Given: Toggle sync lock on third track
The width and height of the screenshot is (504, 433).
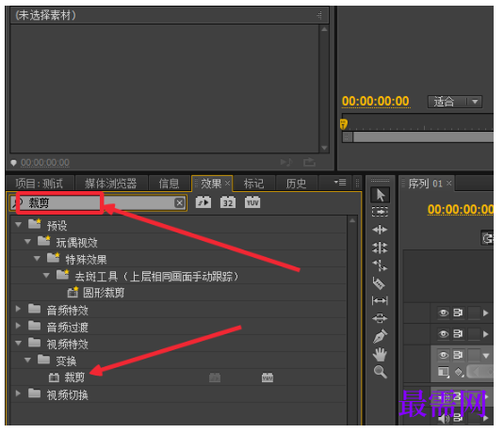Looking at the screenshot, I should coord(458,355).
